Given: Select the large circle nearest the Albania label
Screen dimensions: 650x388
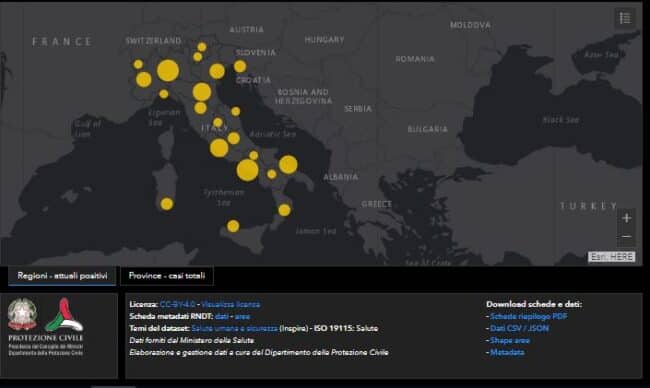Looking at the screenshot, I should point(288,165).
